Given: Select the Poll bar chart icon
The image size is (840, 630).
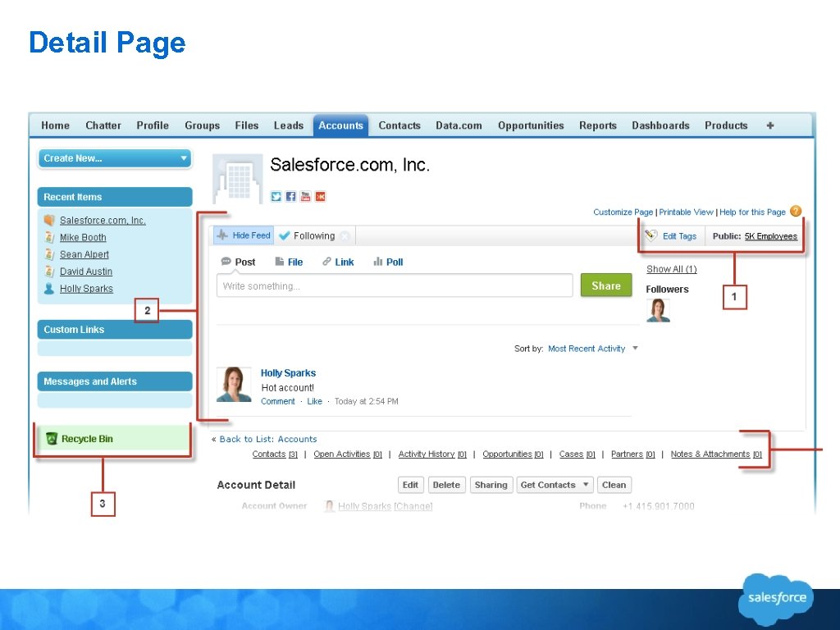Looking at the screenshot, I should tap(377, 262).
